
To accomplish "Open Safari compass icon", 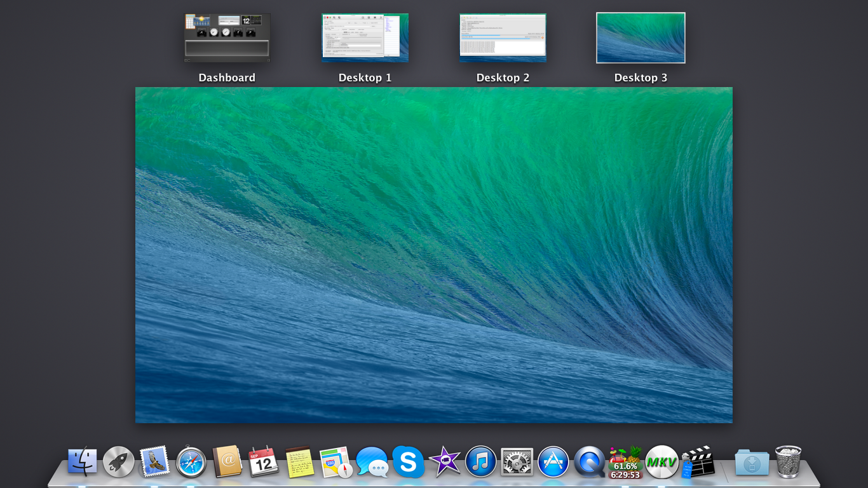I will pos(191,462).
